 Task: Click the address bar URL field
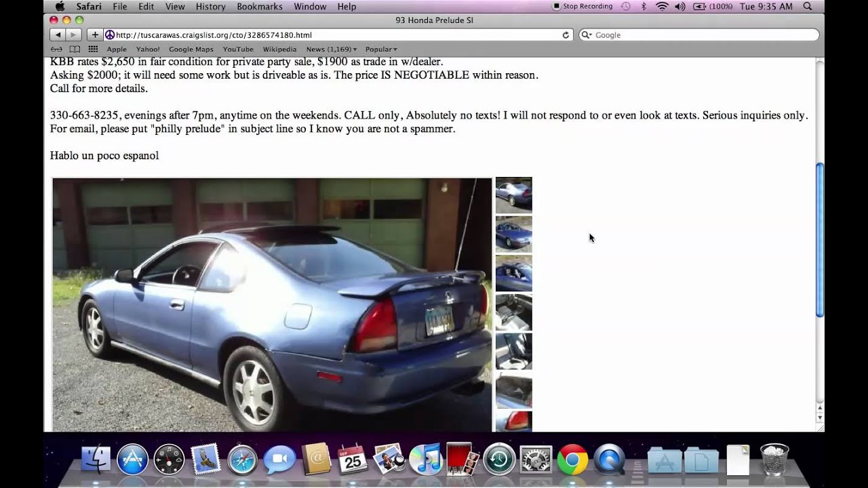[337, 35]
